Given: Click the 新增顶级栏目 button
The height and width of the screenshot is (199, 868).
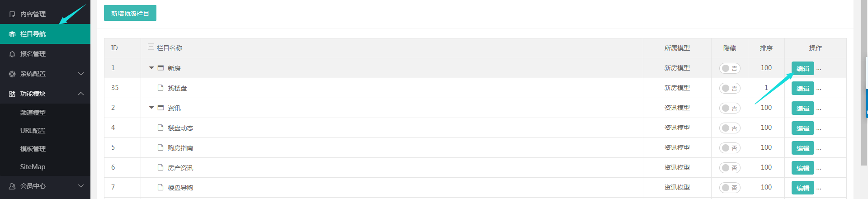Looking at the screenshot, I should click(x=130, y=13).
